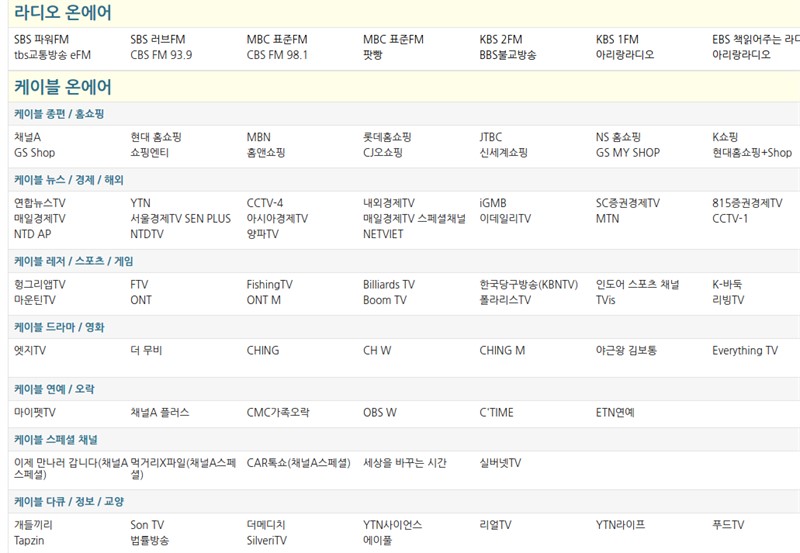
Task: Click the FTV channel link
Action: coord(139,284)
